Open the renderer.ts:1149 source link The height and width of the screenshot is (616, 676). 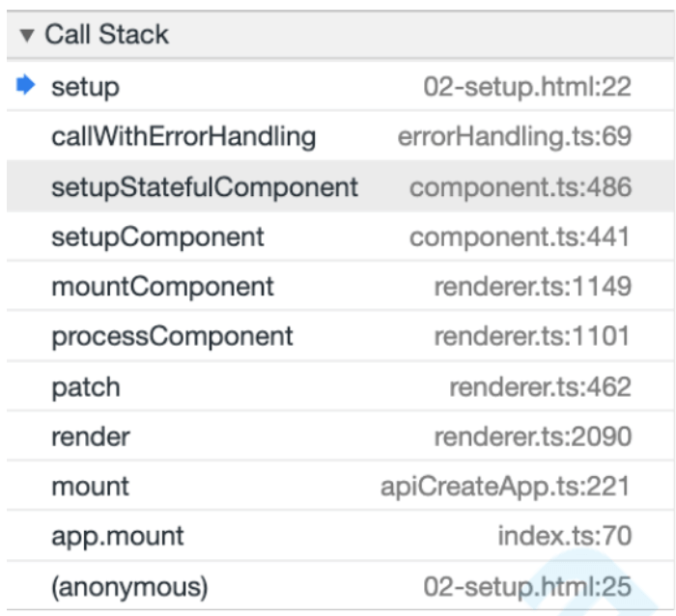(533, 287)
